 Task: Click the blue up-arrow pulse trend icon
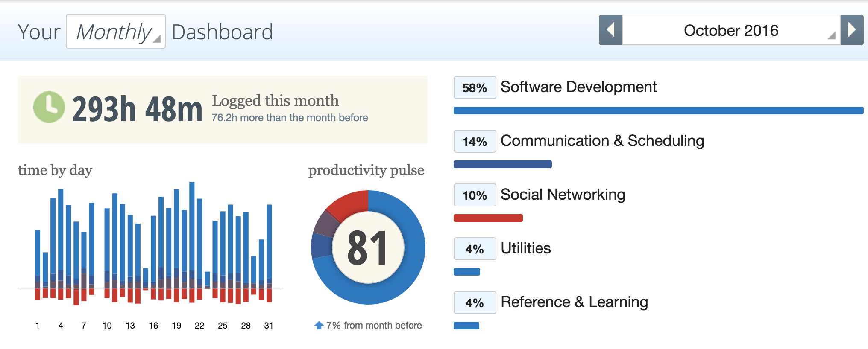click(x=319, y=325)
